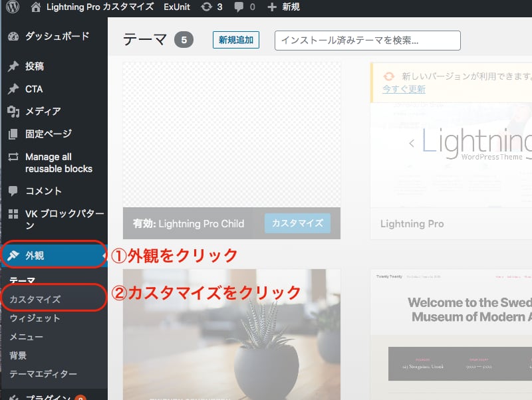Focus the インストール済みテーマを検索 field

coord(368,41)
